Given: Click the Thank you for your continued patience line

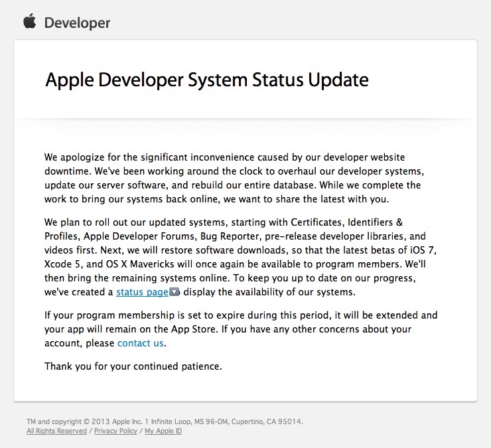Looking at the screenshot, I should pyautogui.click(x=133, y=366).
